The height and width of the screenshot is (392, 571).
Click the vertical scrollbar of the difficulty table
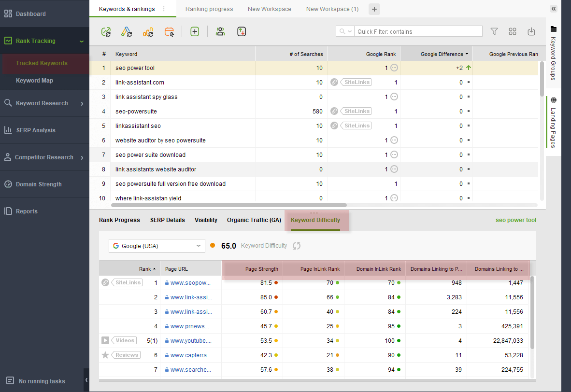(532, 312)
